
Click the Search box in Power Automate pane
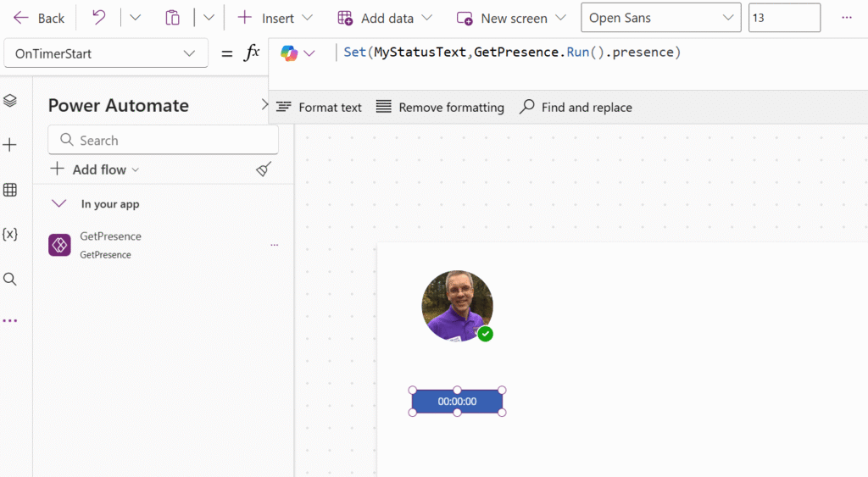coord(164,140)
